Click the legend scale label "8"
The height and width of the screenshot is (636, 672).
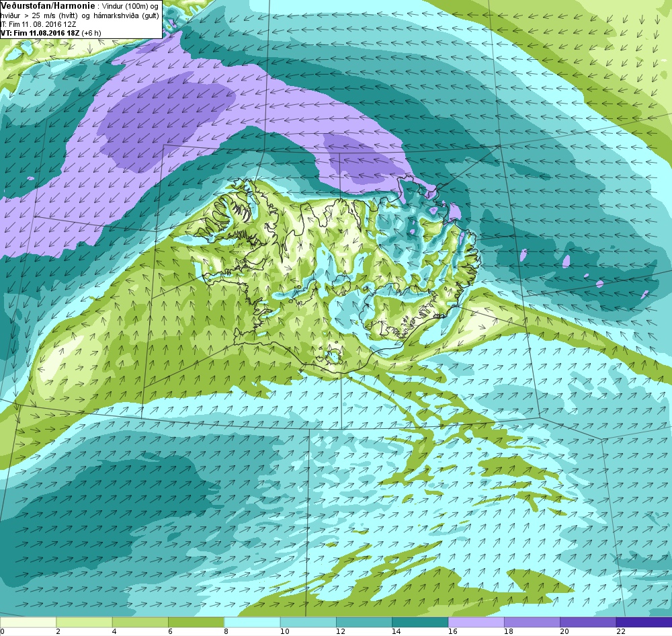click(226, 631)
